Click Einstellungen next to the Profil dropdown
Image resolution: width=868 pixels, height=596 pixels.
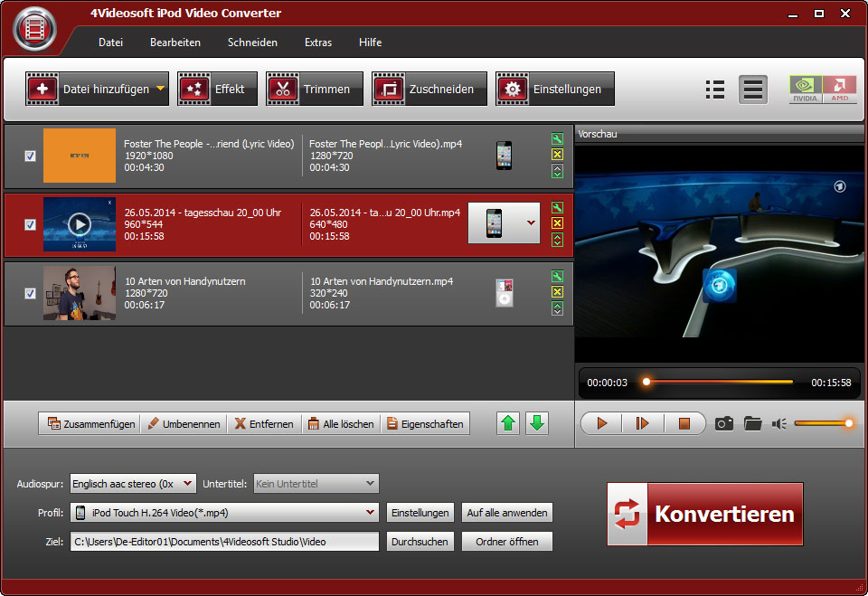(x=420, y=513)
